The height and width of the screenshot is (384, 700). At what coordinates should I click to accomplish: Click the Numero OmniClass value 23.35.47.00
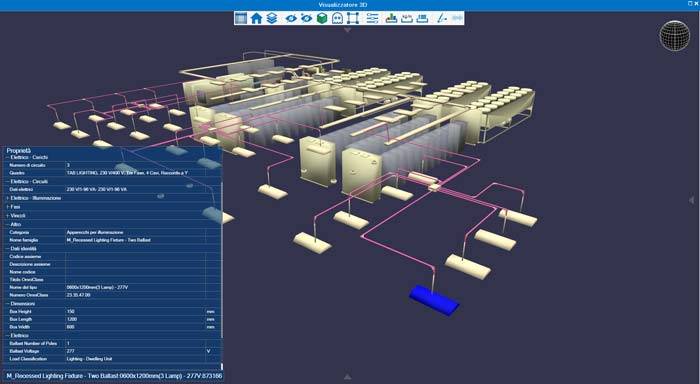coord(79,295)
